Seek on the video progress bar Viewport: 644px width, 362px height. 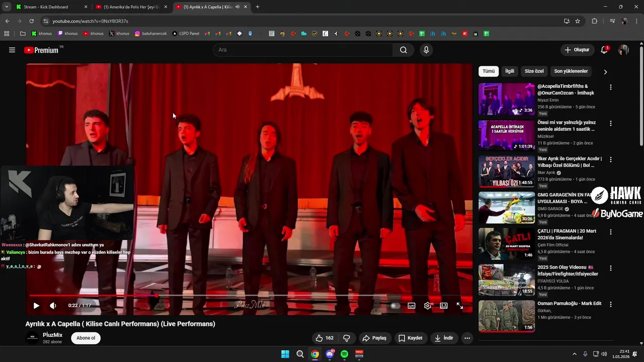tap(249, 296)
